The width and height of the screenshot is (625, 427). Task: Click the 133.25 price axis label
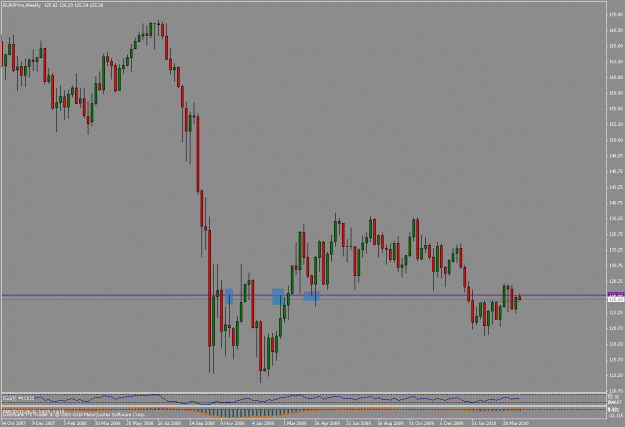click(x=616, y=250)
